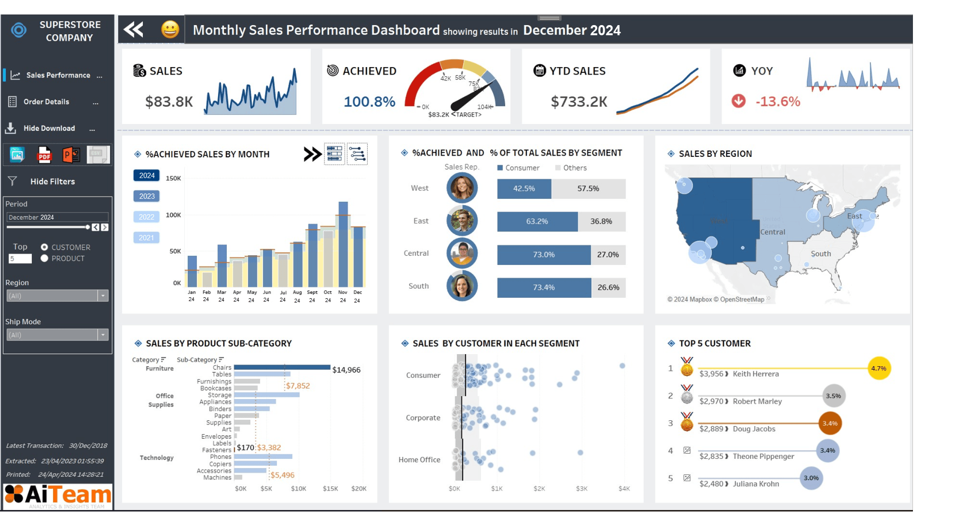Export dashboard as image icon
Screen dimensions: 980x525
(17, 155)
